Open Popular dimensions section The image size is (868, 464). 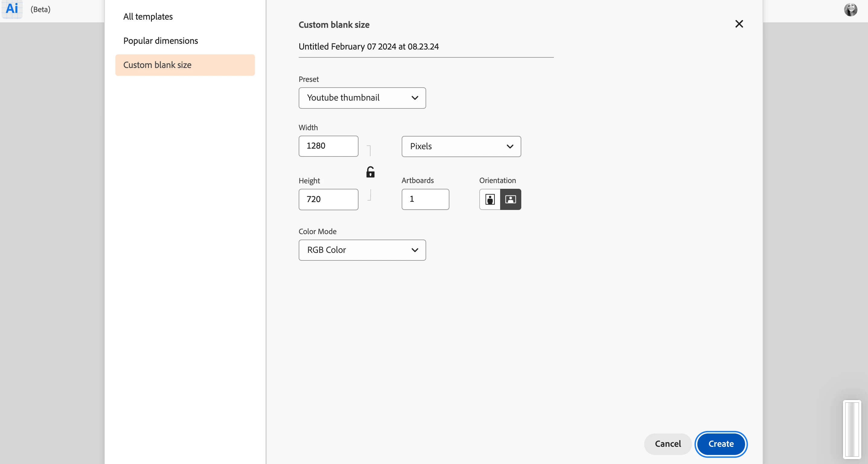[160, 41]
